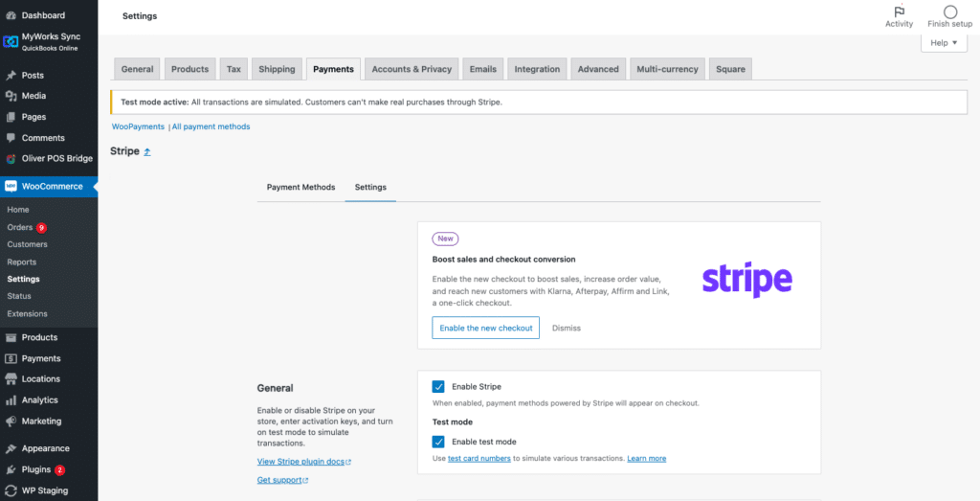The image size is (980, 501).
Task: Click the red Orders count badge
Action: pyautogui.click(x=41, y=228)
